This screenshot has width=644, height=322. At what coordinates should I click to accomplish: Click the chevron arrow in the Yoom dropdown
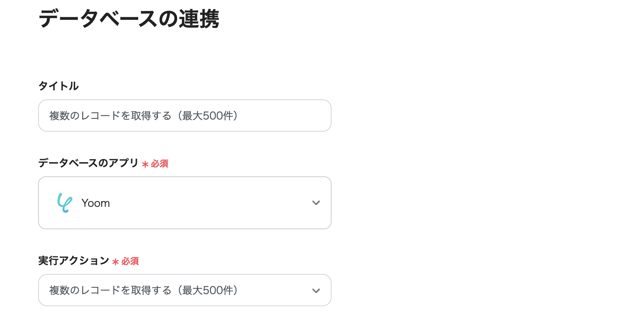pyautogui.click(x=316, y=203)
